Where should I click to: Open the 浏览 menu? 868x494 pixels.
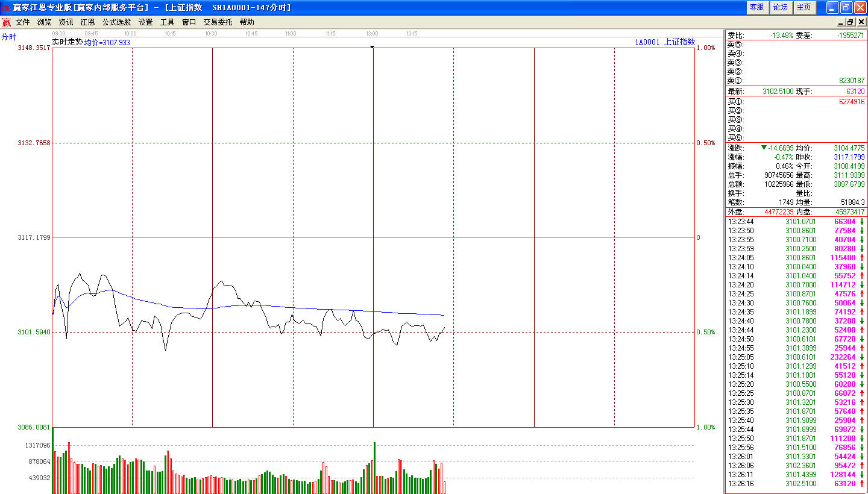tap(44, 22)
